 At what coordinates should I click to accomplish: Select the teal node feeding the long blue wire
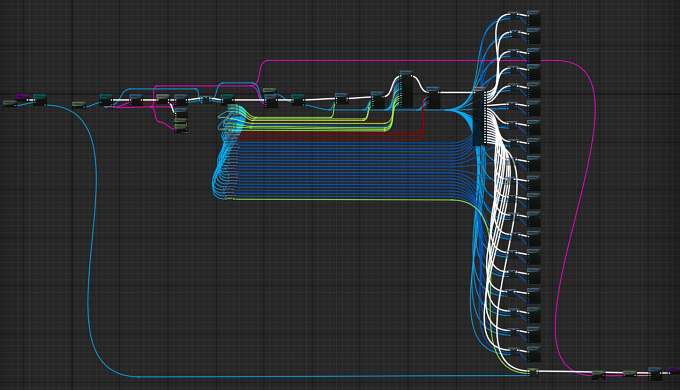40,100
